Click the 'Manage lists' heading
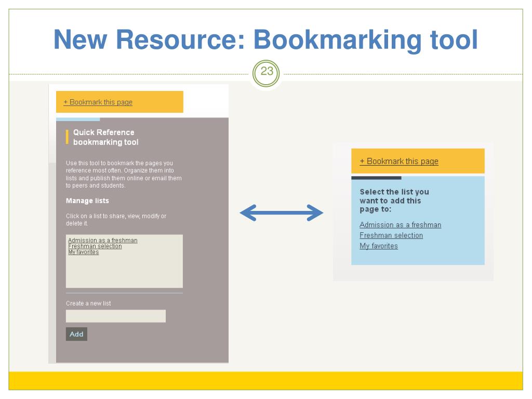532x399 pixels. 87,201
